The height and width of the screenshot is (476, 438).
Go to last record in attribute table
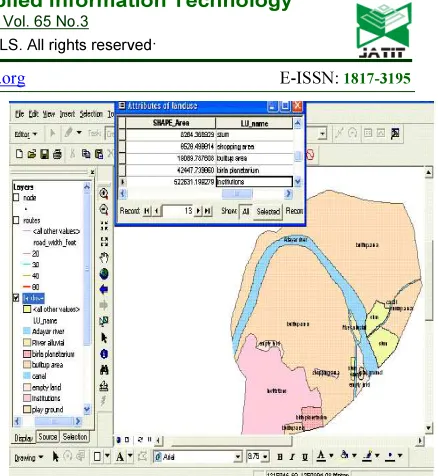(208, 211)
